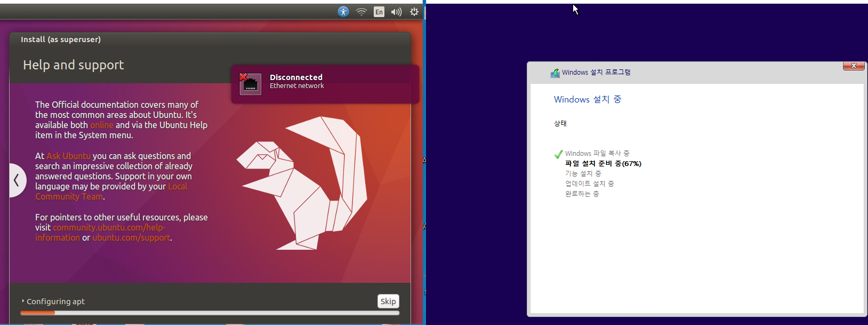This screenshot has width=868, height=325.
Task: Click the Ubuntu installation progress bar
Action: 210,313
